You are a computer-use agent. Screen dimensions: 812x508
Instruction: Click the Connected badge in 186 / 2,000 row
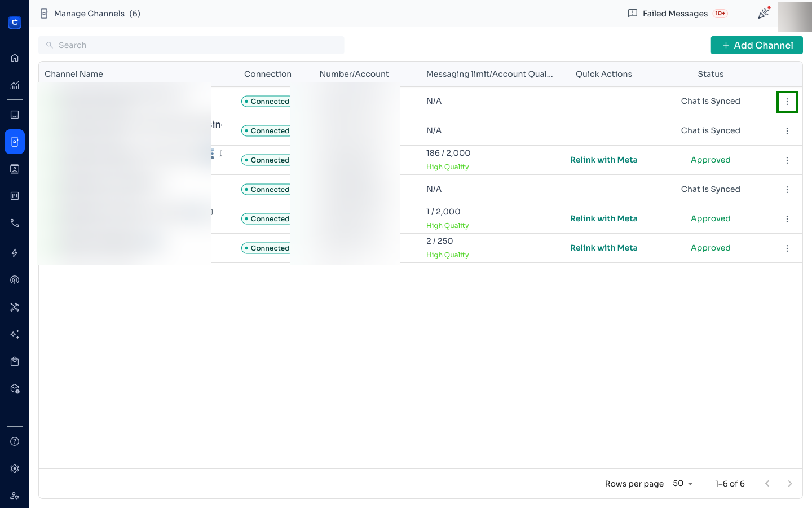[x=266, y=160]
